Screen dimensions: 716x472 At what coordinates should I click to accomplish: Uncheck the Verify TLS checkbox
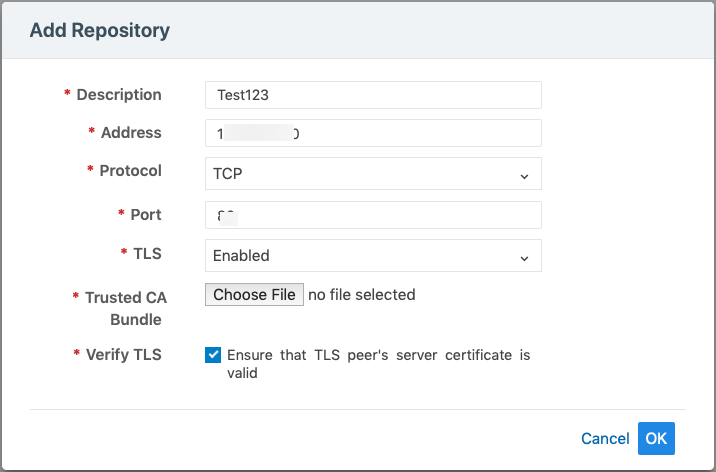click(213, 355)
